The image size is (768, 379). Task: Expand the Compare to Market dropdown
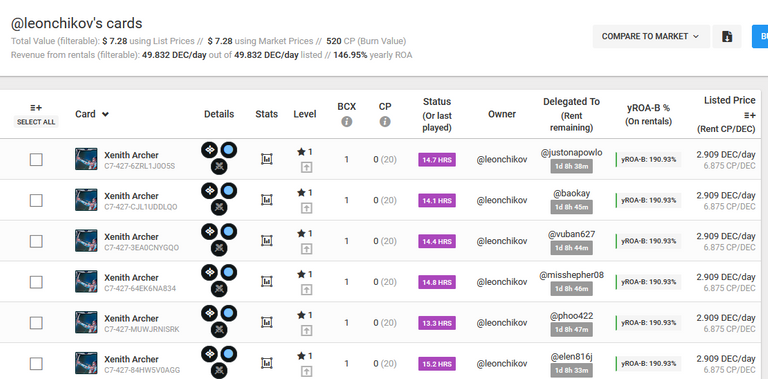click(651, 36)
